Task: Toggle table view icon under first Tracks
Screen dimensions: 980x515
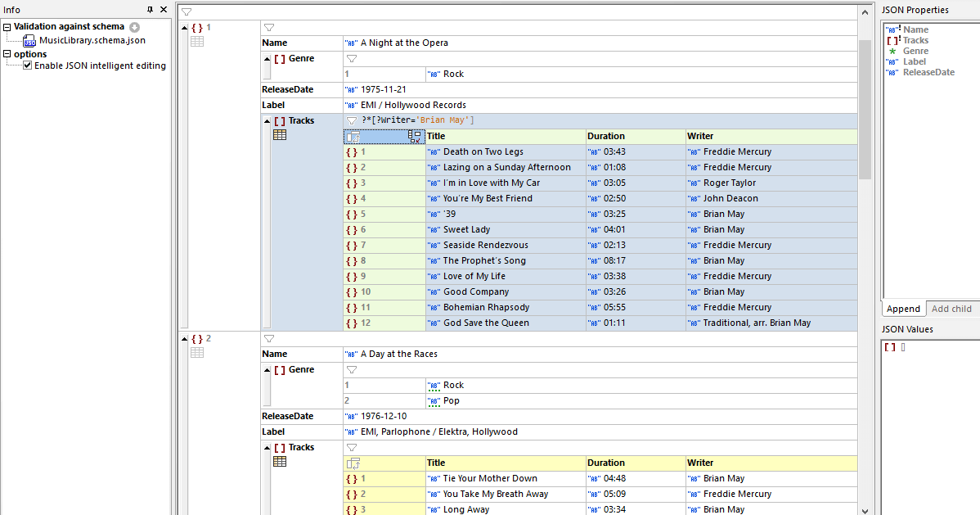Action: pyautogui.click(x=280, y=135)
